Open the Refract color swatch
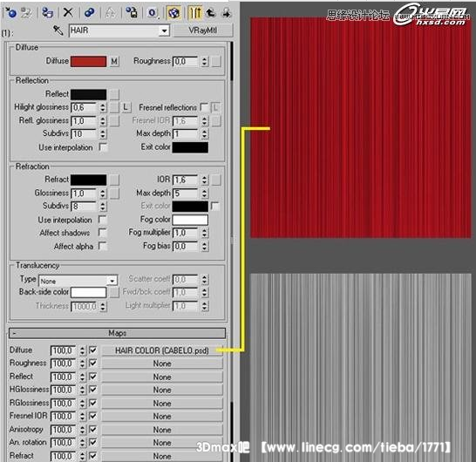Screen dimensions: 476x462 [x=88, y=180]
